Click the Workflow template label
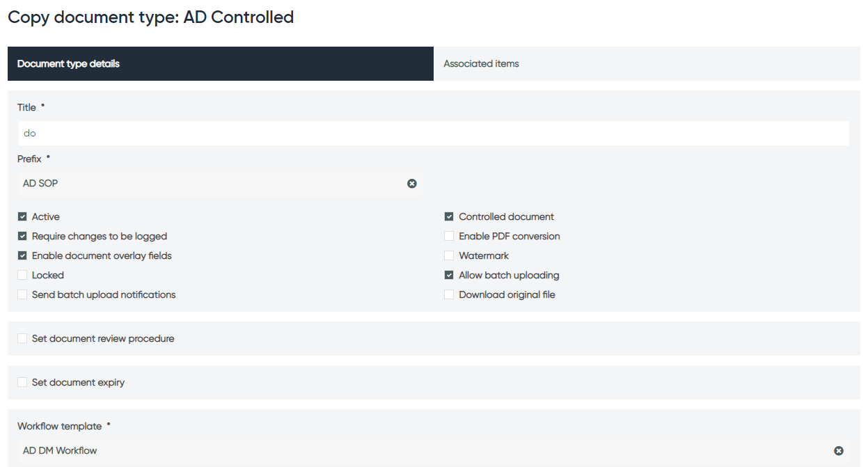Image resolution: width=868 pixels, height=467 pixels. [60, 426]
